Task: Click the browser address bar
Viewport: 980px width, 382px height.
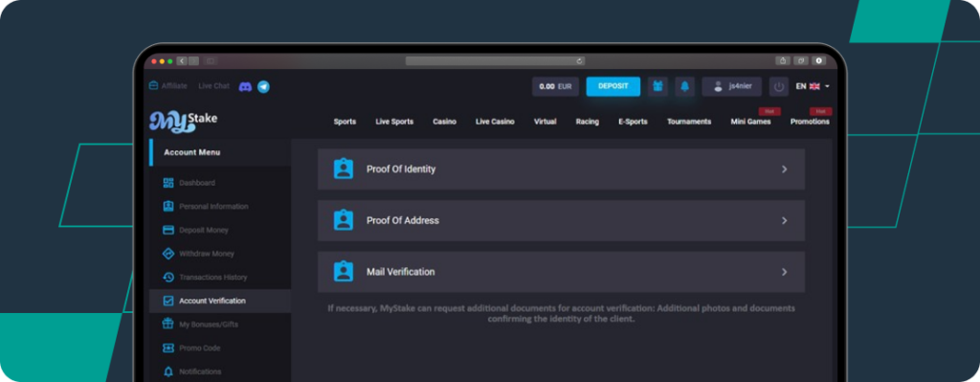Action: pos(495,60)
